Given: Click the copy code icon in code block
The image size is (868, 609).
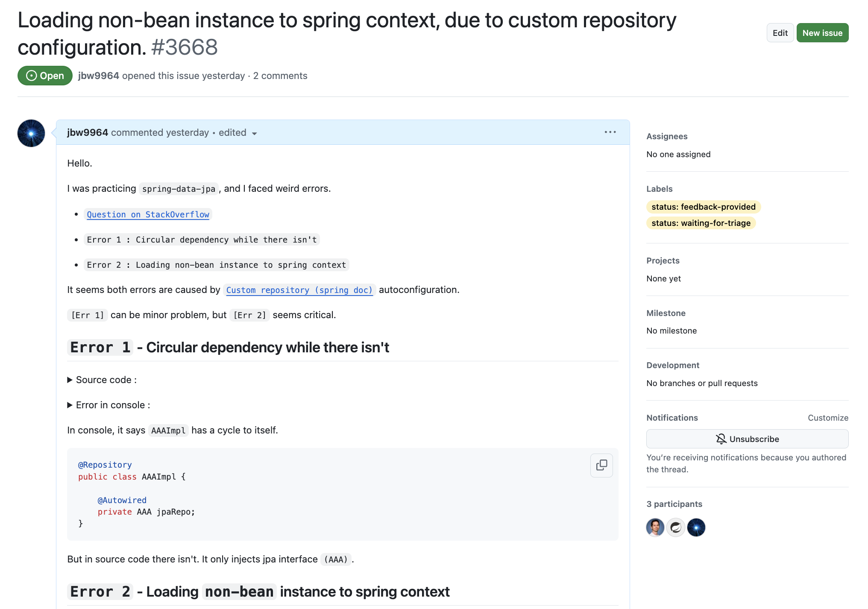Looking at the screenshot, I should pyautogui.click(x=601, y=465).
